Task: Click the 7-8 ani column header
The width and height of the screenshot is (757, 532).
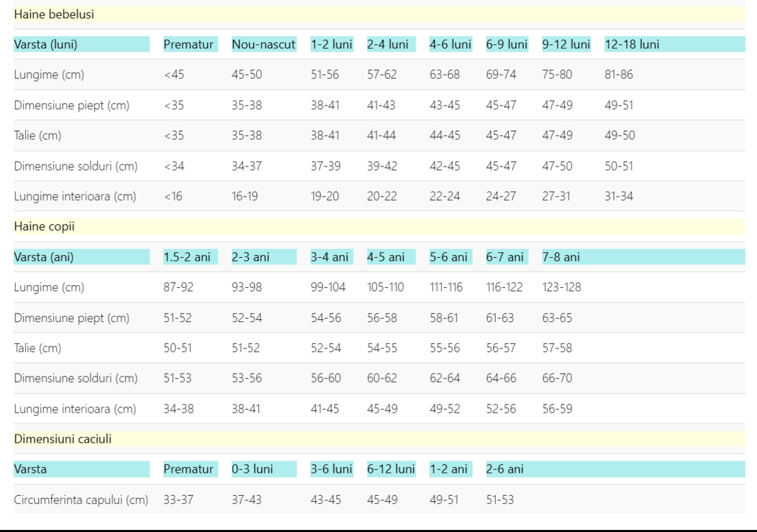Action: (561, 257)
